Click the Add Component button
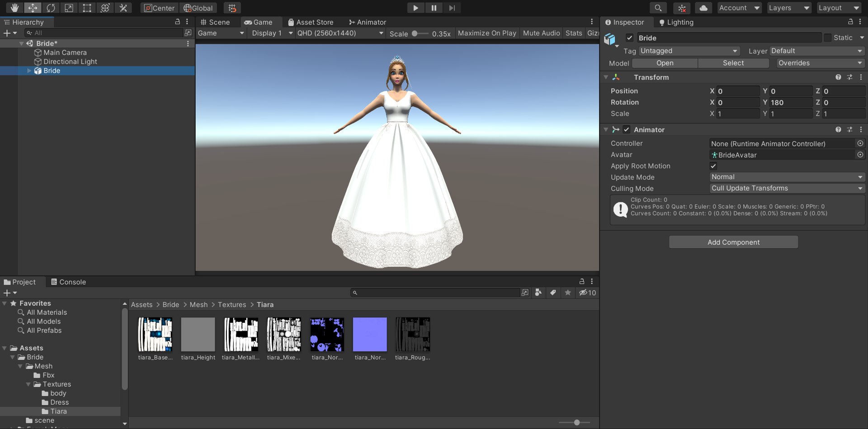The image size is (868, 429). pos(733,242)
